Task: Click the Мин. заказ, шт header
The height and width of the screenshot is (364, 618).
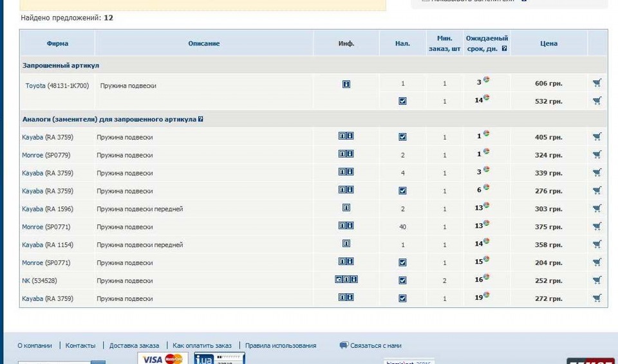Action: pos(445,43)
